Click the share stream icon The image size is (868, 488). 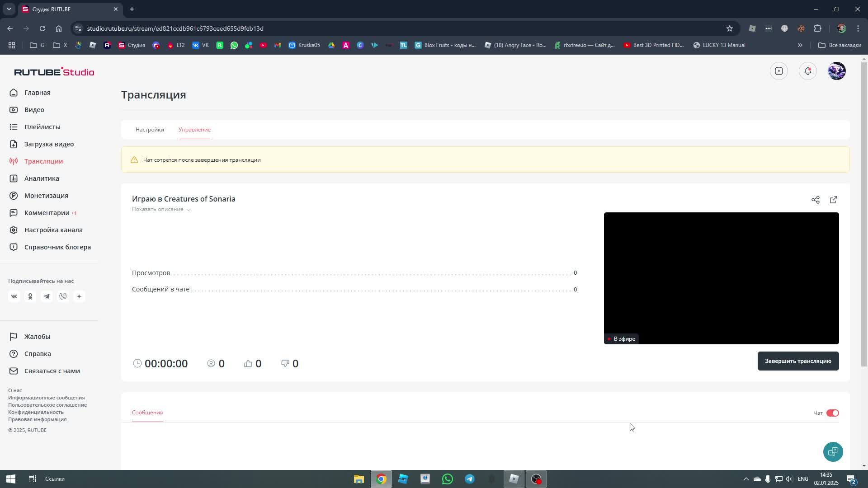(815, 200)
